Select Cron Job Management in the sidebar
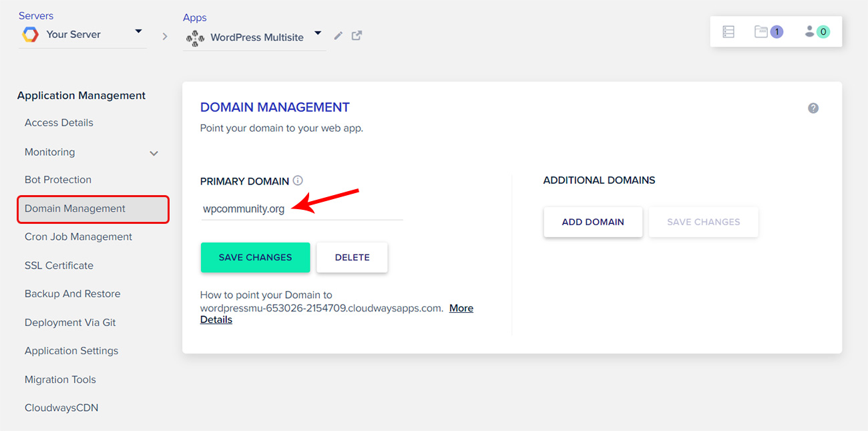This screenshot has height=431, width=868. click(78, 236)
